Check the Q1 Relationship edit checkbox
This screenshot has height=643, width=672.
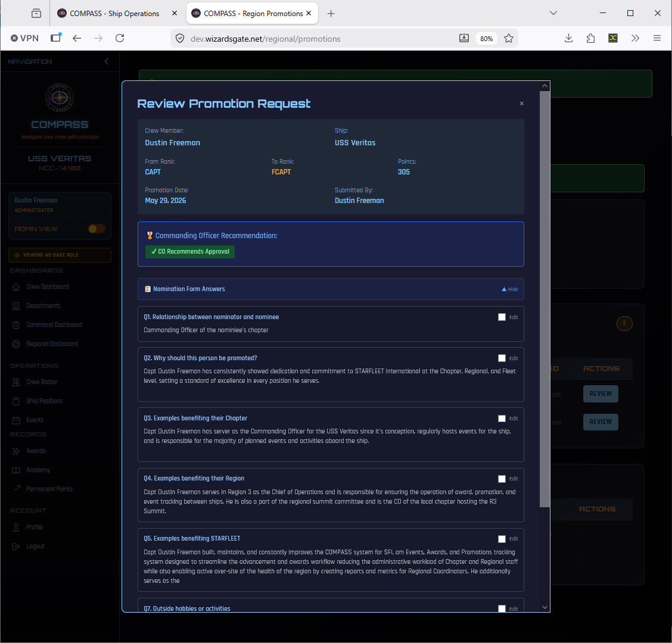click(502, 317)
